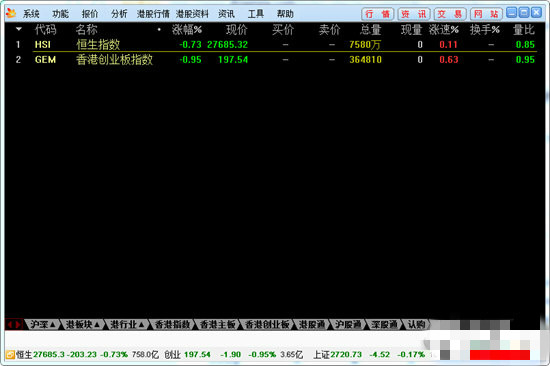Switch to the 沪股通 tab
Viewport: 550px width, 366px height.
coord(348,325)
